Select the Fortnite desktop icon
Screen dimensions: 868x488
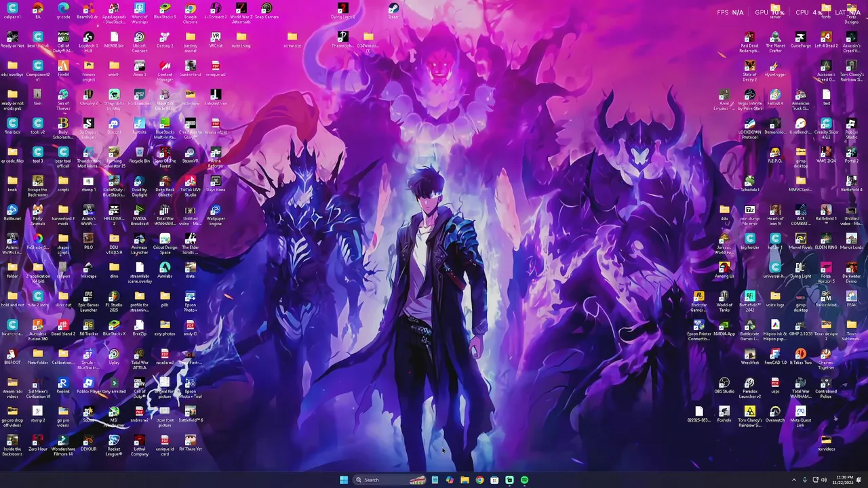click(x=140, y=126)
